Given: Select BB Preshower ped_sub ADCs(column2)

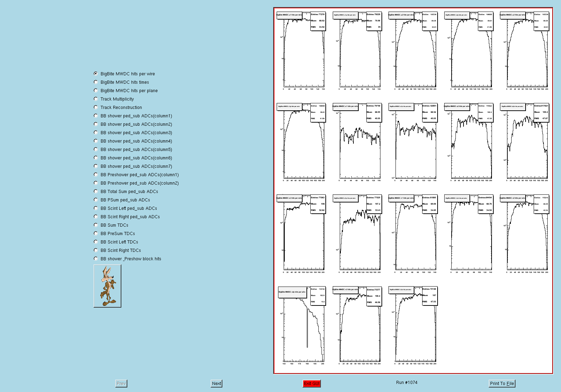Looking at the screenshot, I should click(x=136, y=183).
